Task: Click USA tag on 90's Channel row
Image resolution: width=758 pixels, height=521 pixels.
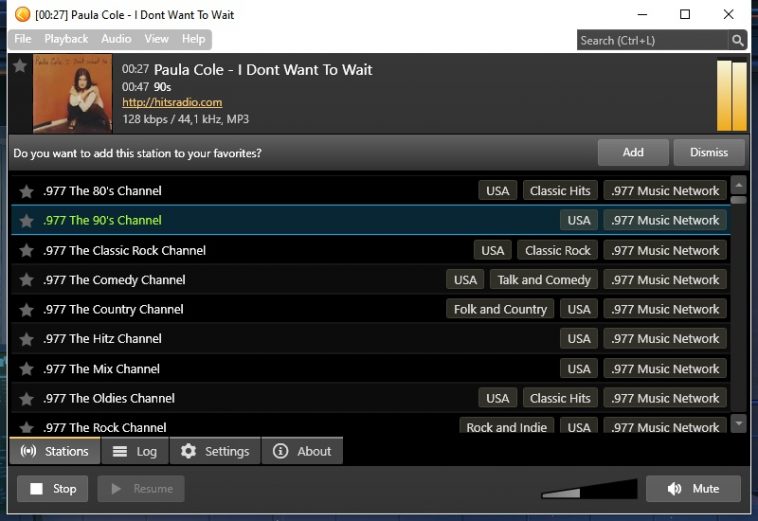Action: pyautogui.click(x=579, y=220)
